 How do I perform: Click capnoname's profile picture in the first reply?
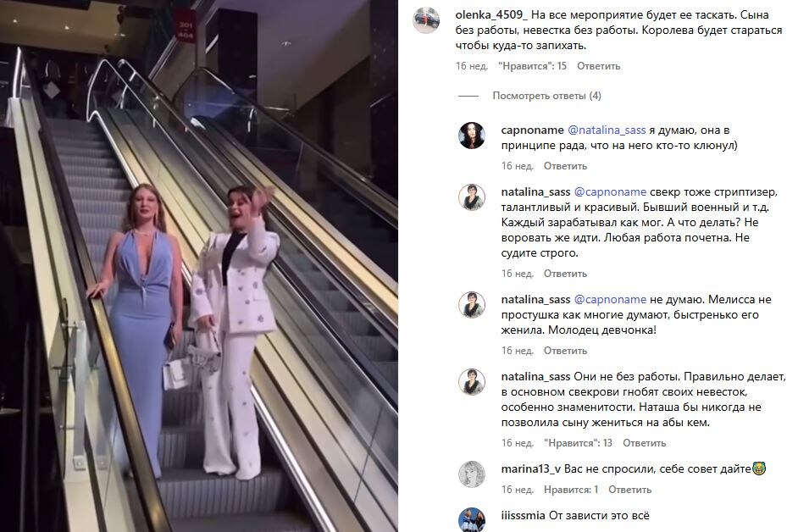472,136
